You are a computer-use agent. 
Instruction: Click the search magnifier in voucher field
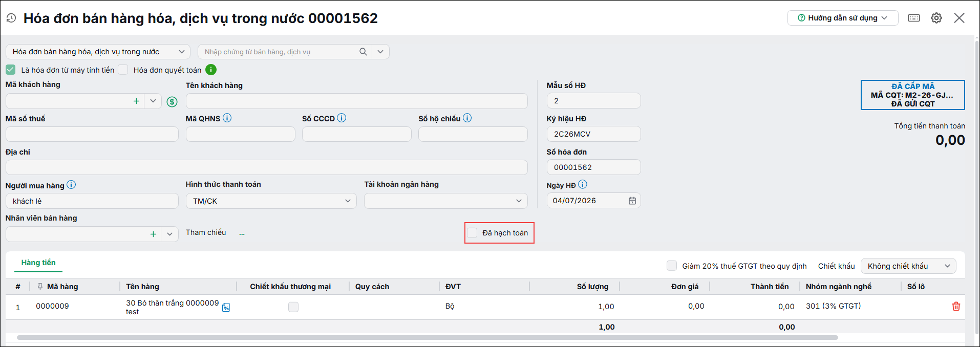(x=363, y=52)
